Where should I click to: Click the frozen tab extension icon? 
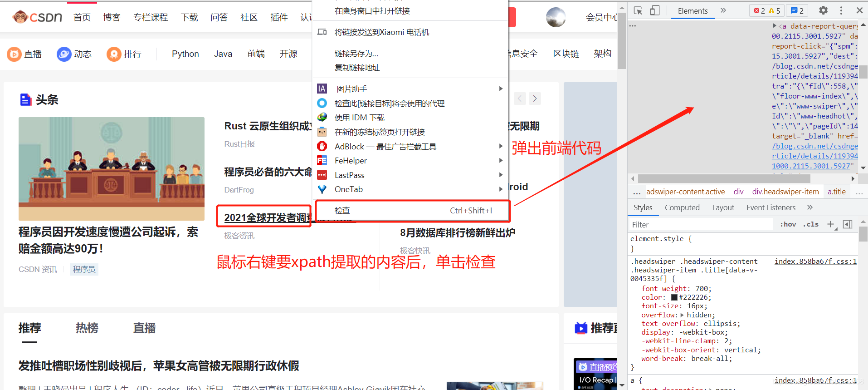tap(322, 132)
